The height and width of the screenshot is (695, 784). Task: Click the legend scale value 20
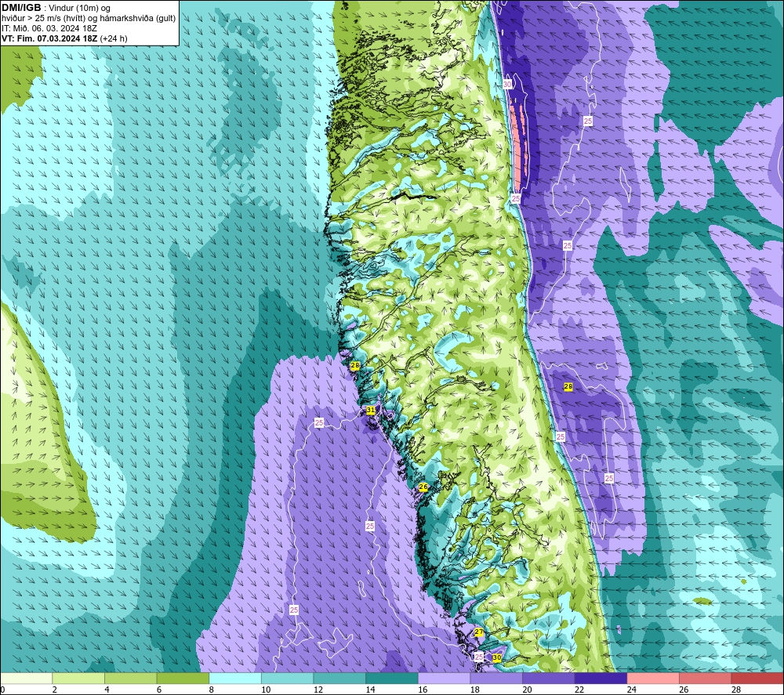click(527, 690)
